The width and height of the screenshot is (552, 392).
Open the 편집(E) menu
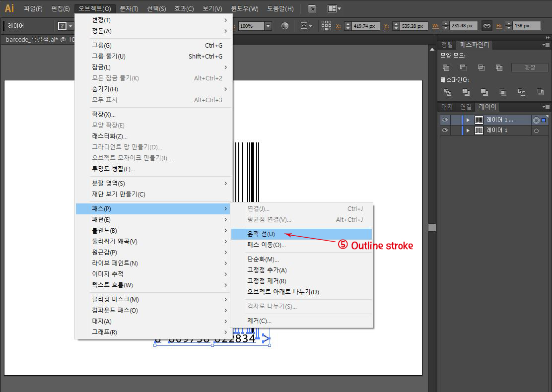tap(60, 9)
